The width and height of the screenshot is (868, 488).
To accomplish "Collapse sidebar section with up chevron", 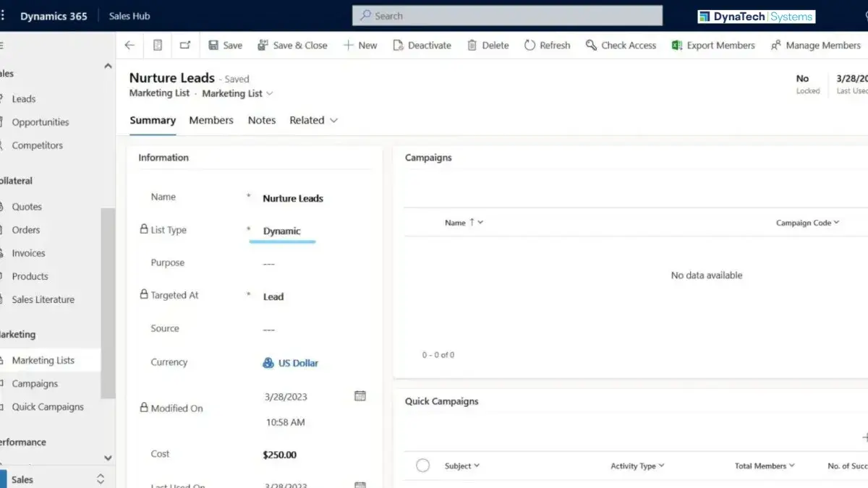I will point(108,67).
